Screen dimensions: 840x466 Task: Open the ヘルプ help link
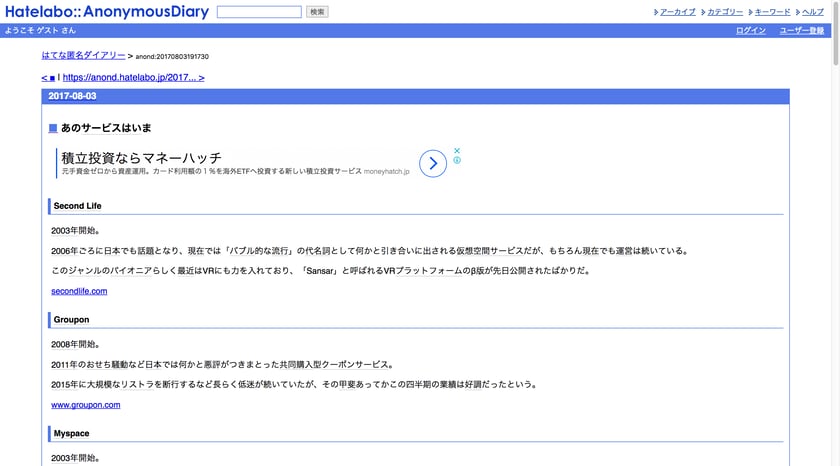coord(813,12)
